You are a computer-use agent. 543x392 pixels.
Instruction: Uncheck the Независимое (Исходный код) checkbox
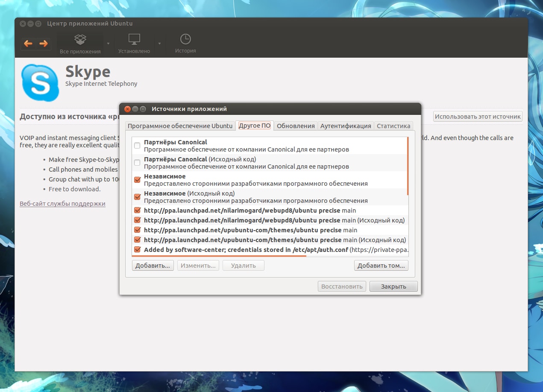[137, 197]
